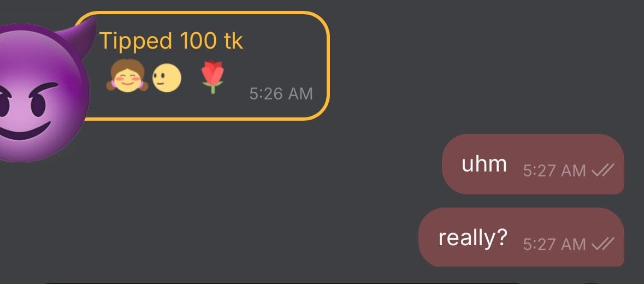Click the 5:27 AM time on "really?"
Image resolution: width=644 pixels, height=284 pixels.
pos(554,244)
